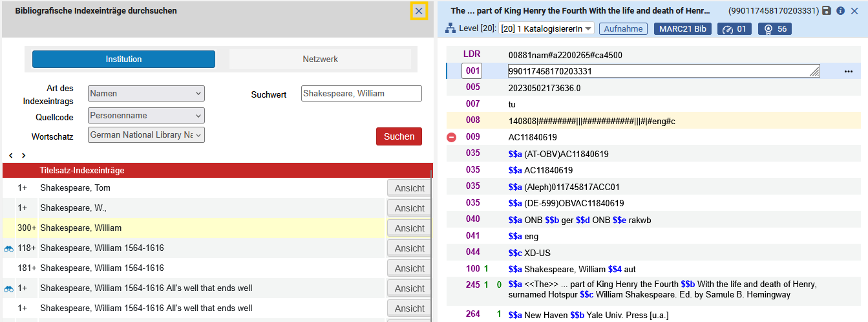Click the speedometer badge labeled 01

tap(734, 28)
